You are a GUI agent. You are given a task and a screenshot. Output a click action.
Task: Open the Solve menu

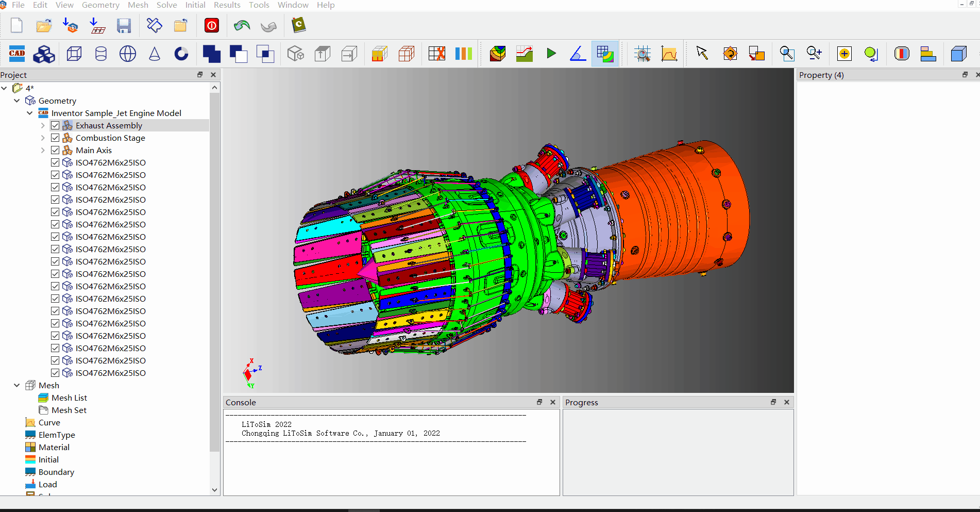point(166,5)
